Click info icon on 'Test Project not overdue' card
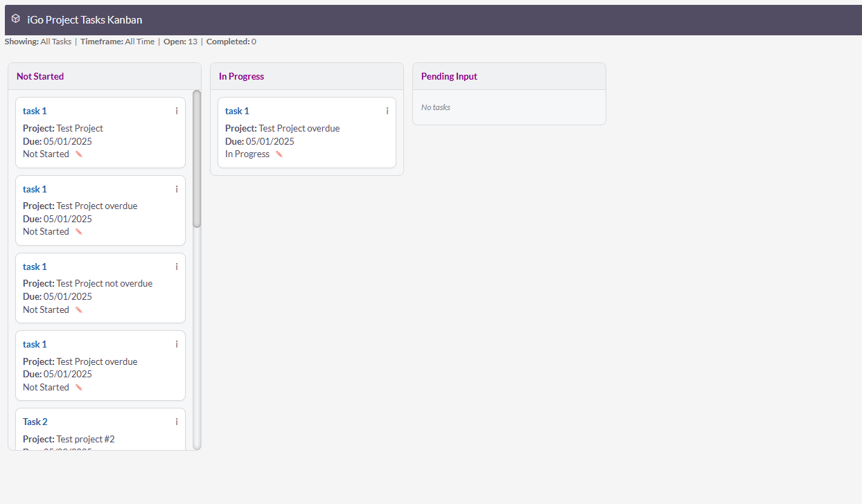 point(176,267)
